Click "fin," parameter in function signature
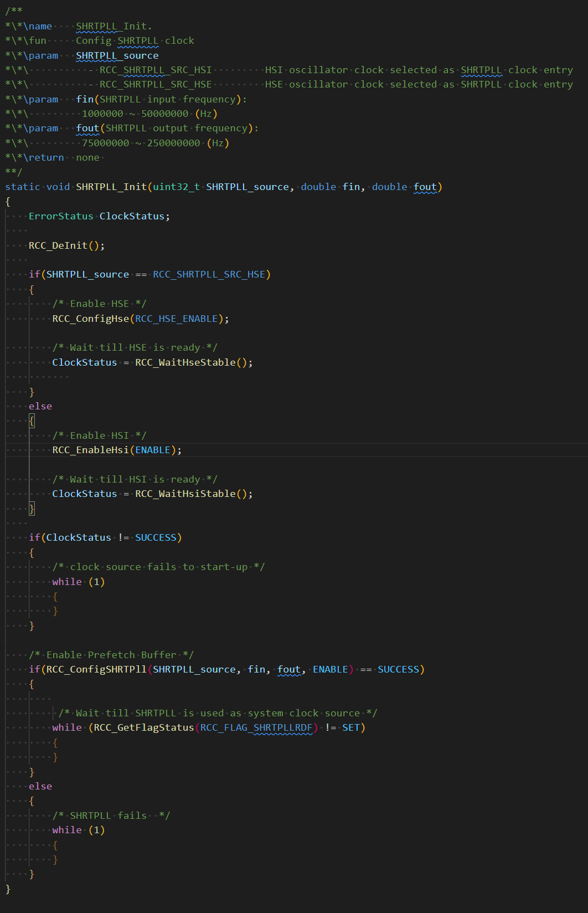588x913 pixels. [354, 187]
